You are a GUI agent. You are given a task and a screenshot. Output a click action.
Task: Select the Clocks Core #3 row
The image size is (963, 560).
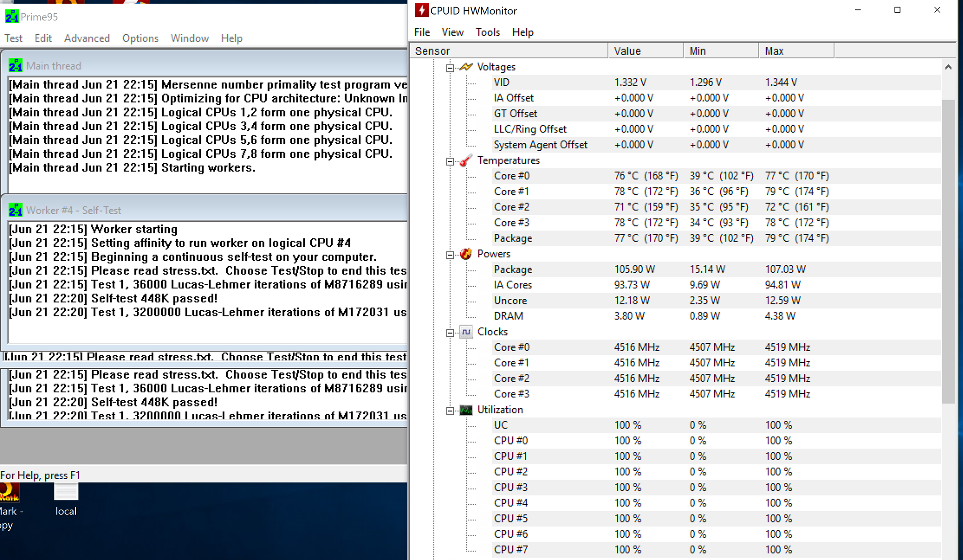(x=716, y=394)
